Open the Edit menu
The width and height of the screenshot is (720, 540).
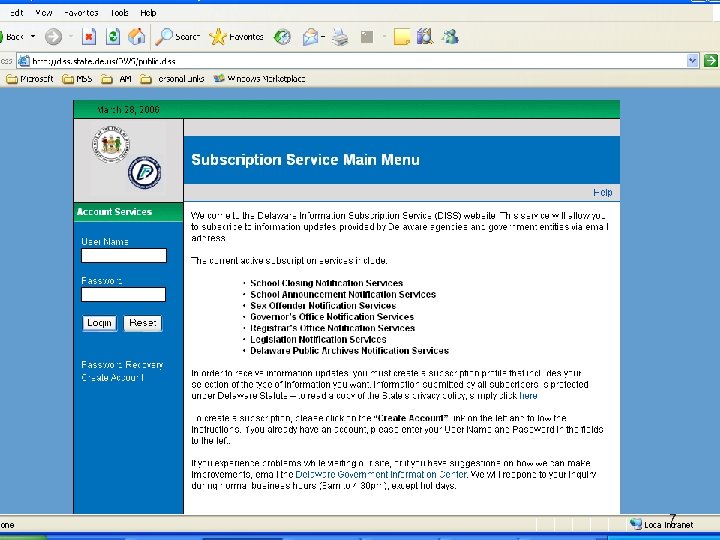[16, 13]
